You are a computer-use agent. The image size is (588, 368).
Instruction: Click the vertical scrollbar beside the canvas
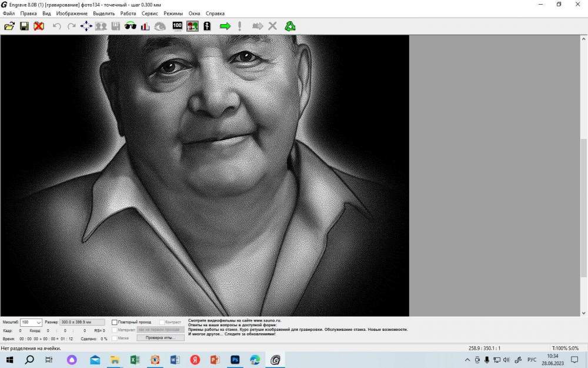click(583, 177)
